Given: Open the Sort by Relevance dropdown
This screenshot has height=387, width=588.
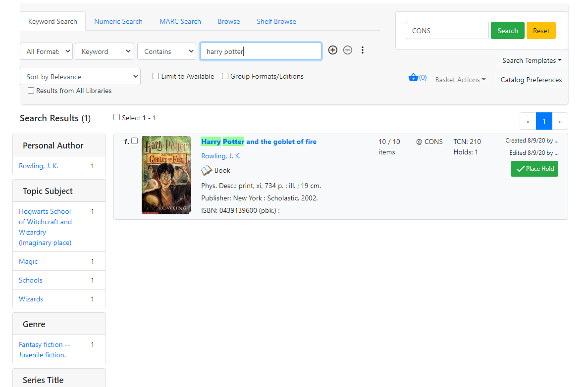Looking at the screenshot, I should 80,76.
